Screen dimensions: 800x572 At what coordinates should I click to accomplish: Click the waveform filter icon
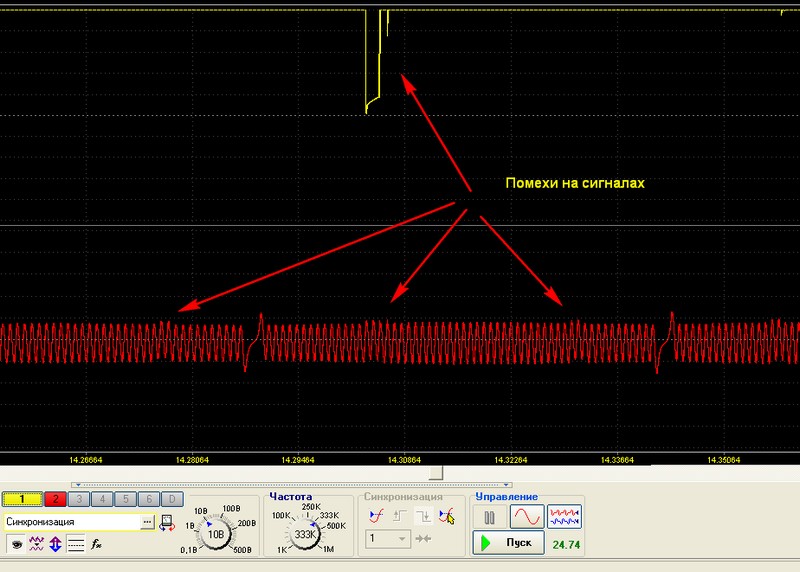[x=36, y=544]
